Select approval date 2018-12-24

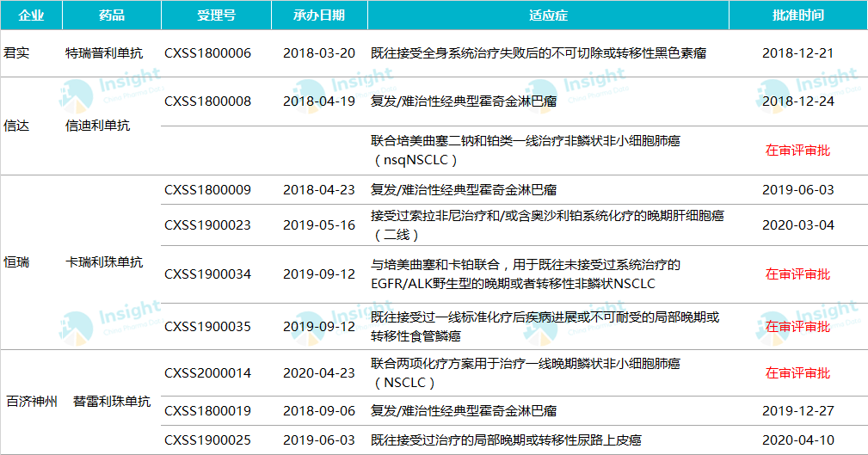point(798,101)
